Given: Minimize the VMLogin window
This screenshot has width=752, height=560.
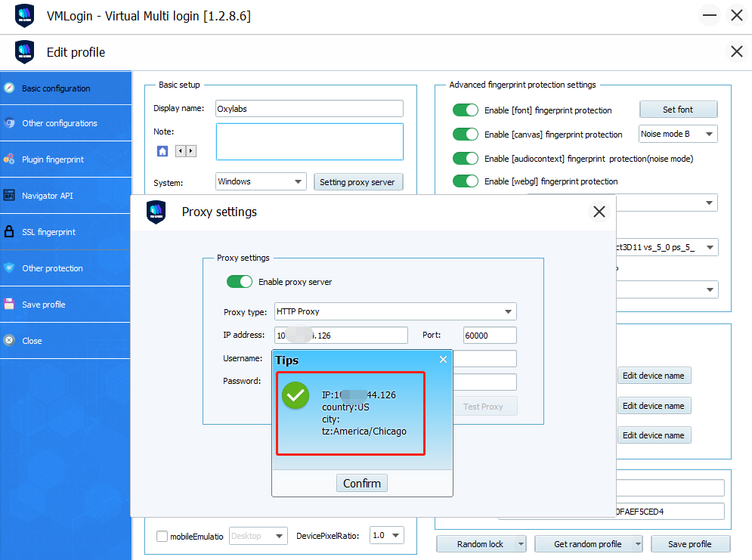Looking at the screenshot, I should point(710,15).
